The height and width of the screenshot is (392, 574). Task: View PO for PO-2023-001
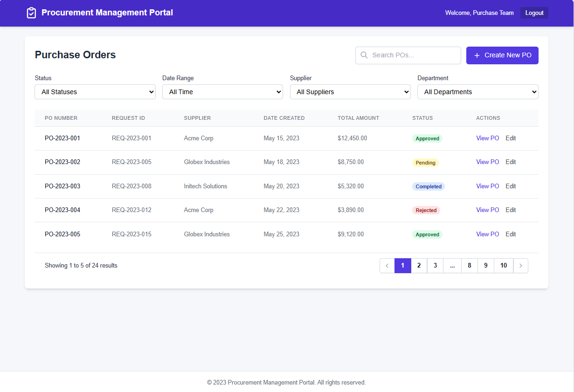tap(488, 138)
